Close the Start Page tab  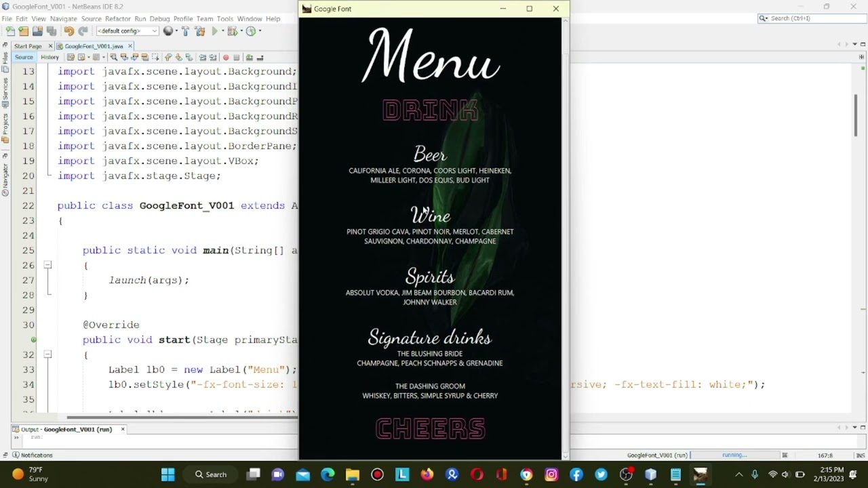(x=50, y=46)
